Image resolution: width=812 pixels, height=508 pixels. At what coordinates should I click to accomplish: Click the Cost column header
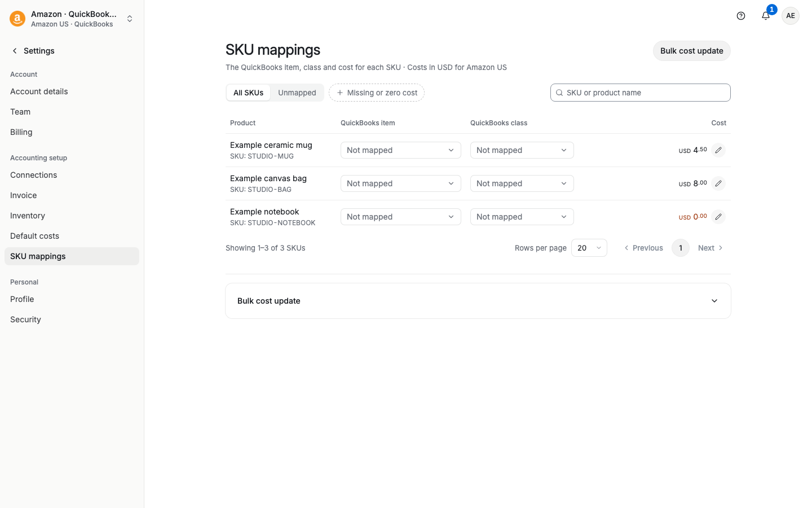(719, 123)
